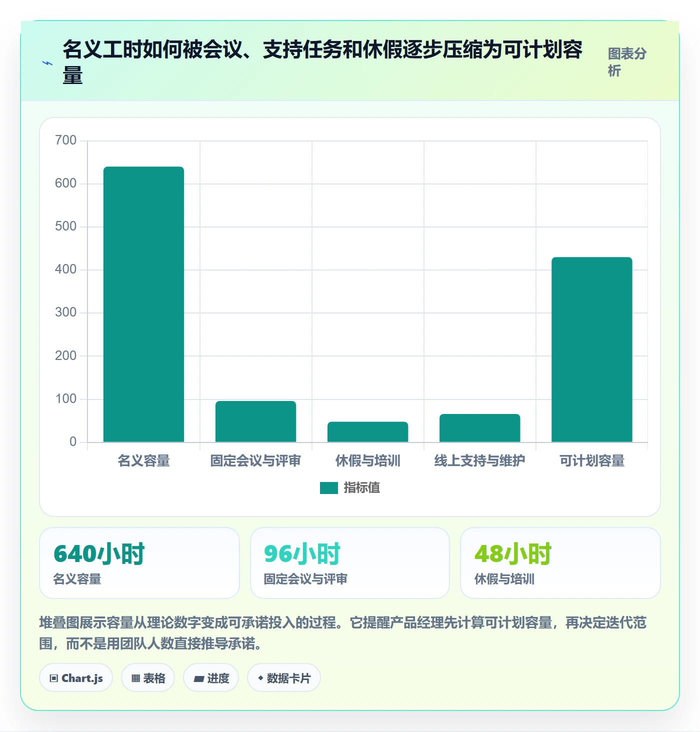Select the 线上支持与维护 bar in chart
The height and width of the screenshot is (732, 700).
click(479, 428)
